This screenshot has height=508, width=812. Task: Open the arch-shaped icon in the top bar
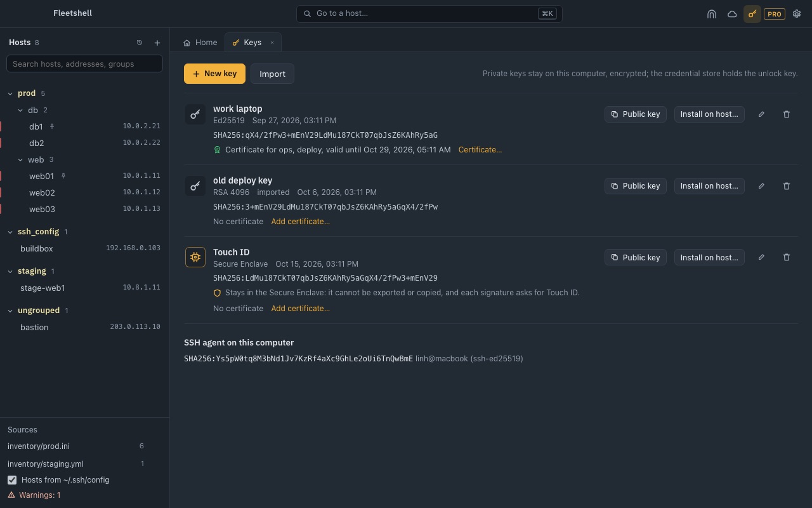(712, 14)
